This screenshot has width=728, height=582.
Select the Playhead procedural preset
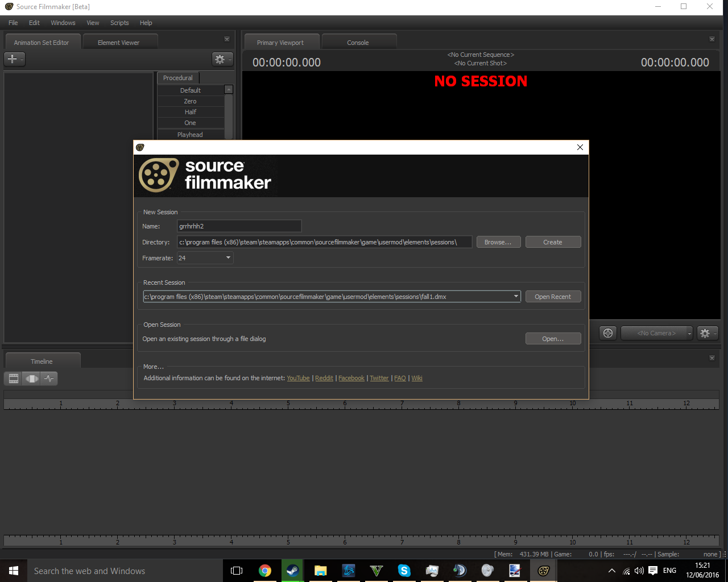(191, 135)
